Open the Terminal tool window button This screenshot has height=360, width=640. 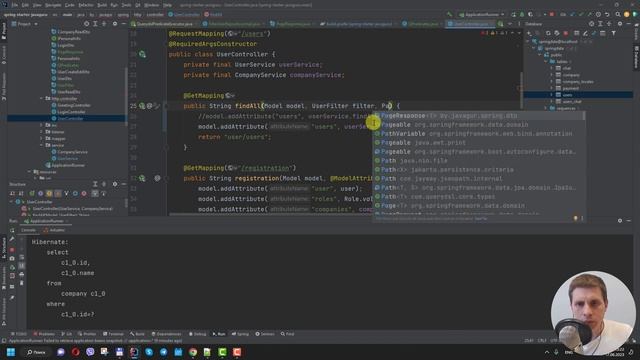[113, 334]
